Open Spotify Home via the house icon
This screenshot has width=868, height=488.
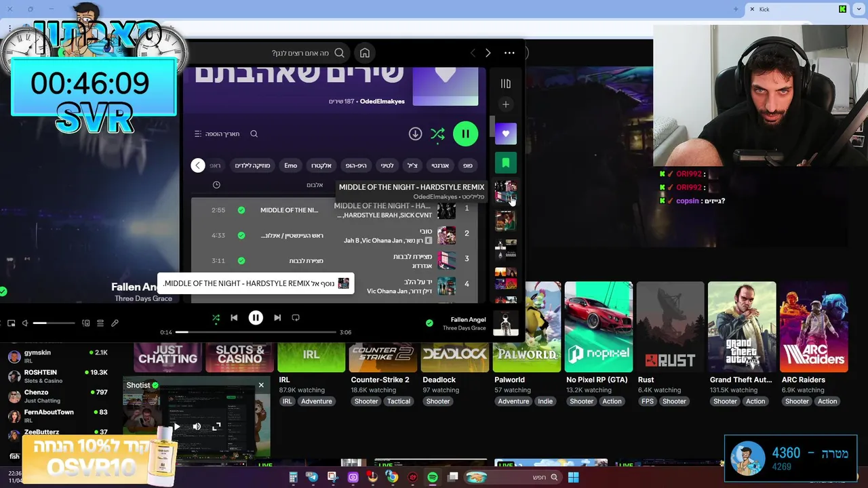pyautogui.click(x=365, y=53)
